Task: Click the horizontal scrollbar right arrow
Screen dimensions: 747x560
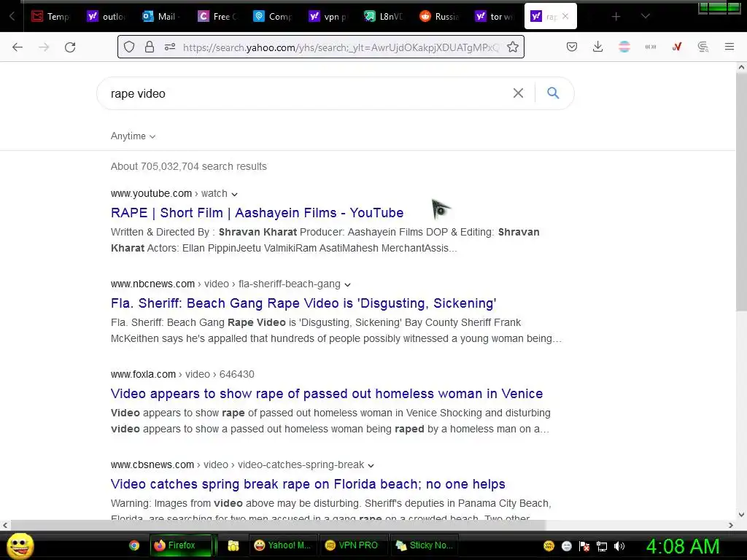Action: [x=731, y=525]
